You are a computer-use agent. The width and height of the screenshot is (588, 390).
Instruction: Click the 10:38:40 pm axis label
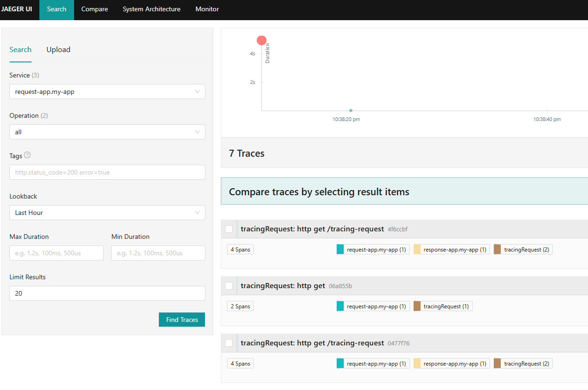pyautogui.click(x=547, y=119)
